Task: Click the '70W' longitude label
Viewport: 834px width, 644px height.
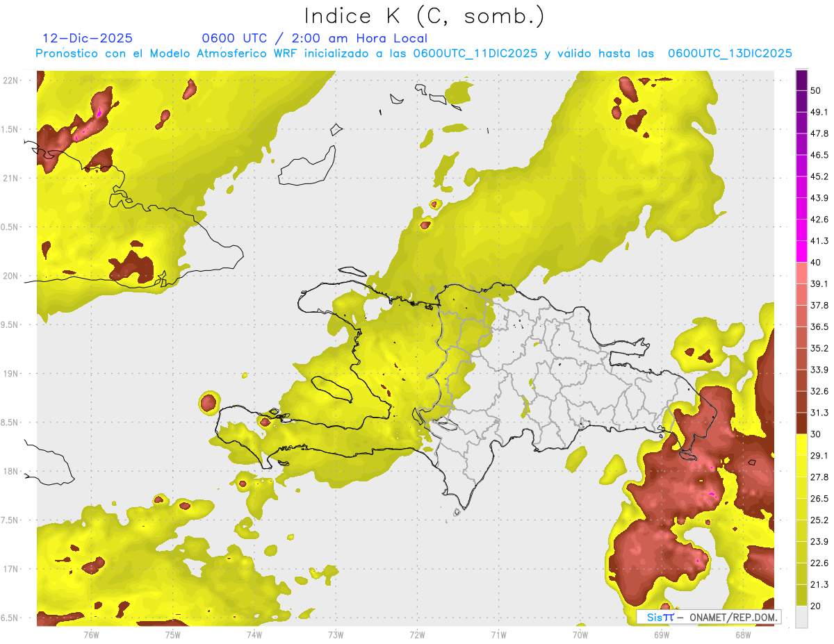Action: pyautogui.click(x=580, y=634)
